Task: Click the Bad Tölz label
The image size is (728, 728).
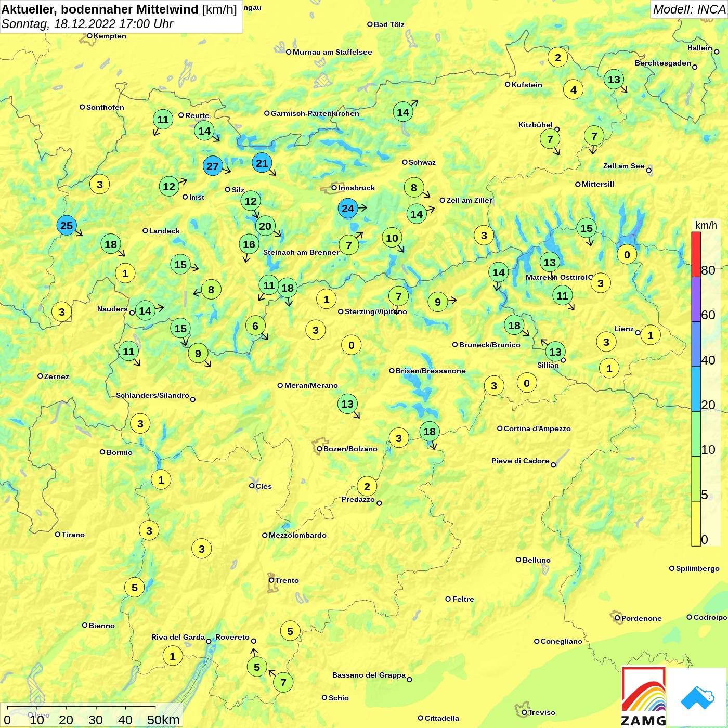Action: click(389, 24)
